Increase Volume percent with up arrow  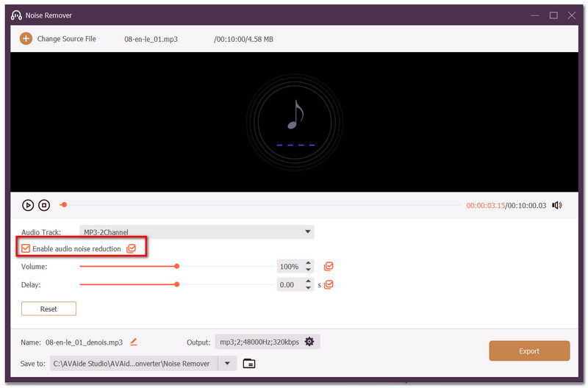(308, 263)
